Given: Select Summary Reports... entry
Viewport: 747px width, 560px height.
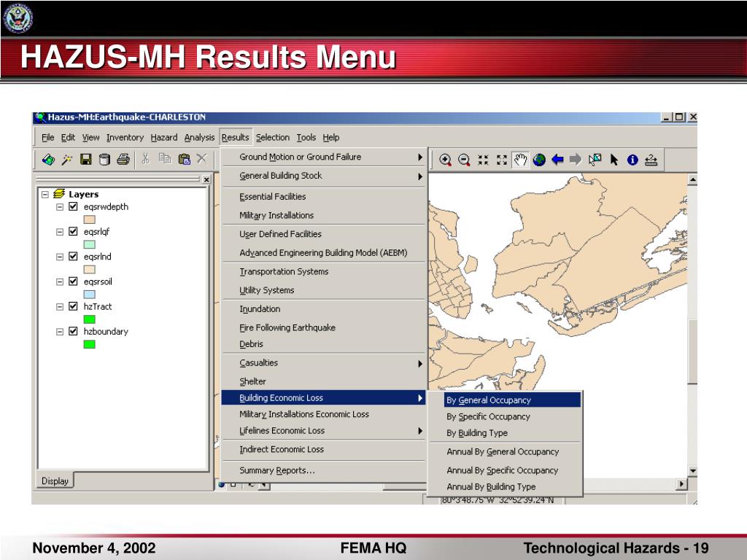Looking at the screenshot, I should (x=324, y=470).
